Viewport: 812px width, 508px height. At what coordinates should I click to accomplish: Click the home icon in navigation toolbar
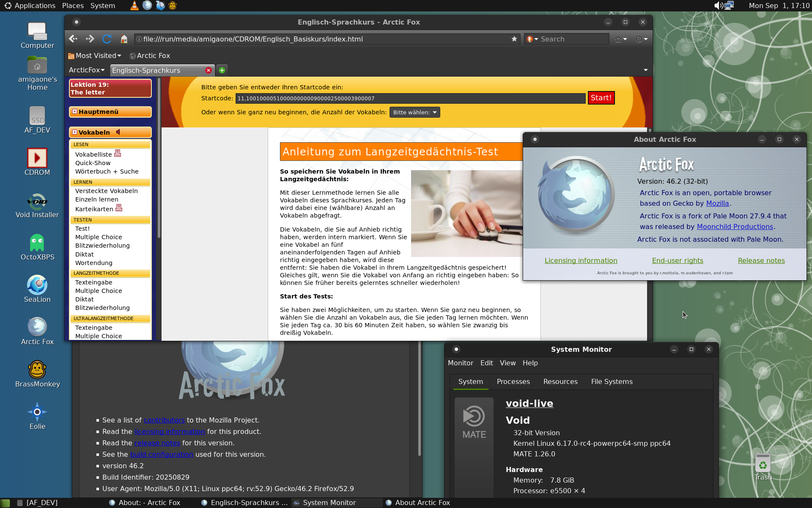(124, 39)
